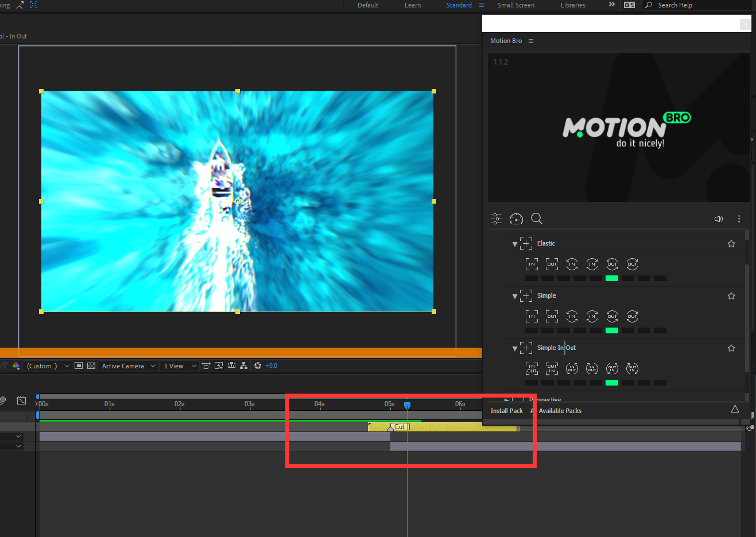The width and height of the screenshot is (756, 537).
Task: Click the Available Packs link
Action: [560, 411]
